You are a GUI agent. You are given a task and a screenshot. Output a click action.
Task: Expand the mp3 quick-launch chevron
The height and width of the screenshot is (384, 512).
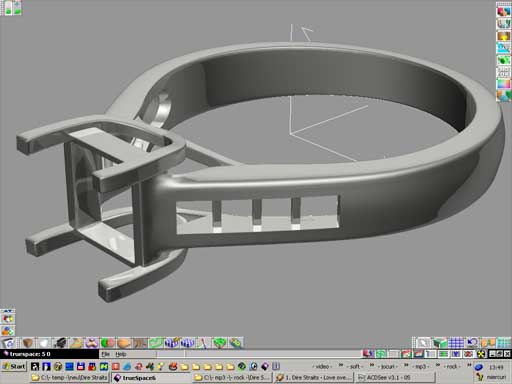tap(438, 366)
